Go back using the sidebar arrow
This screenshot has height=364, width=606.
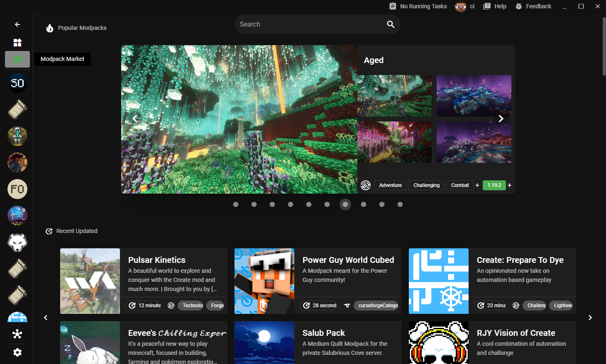tap(17, 24)
